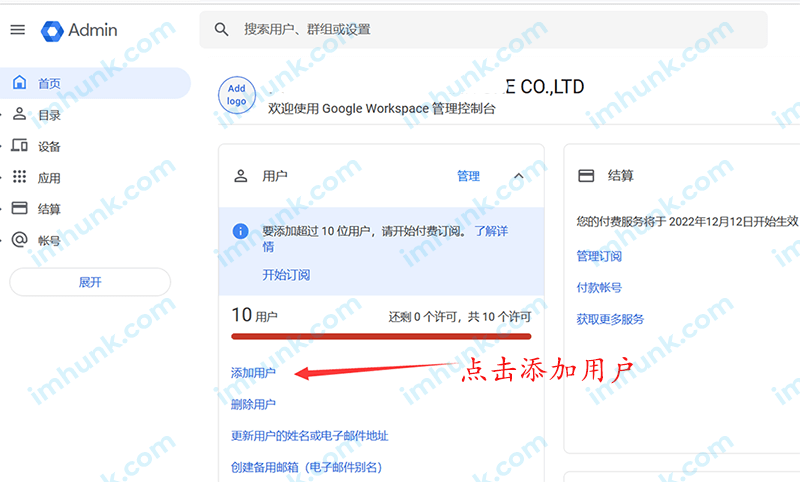Click 获取更多服务 link
The height and width of the screenshot is (482, 800).
pyautogui.click(x=610, y=319)
